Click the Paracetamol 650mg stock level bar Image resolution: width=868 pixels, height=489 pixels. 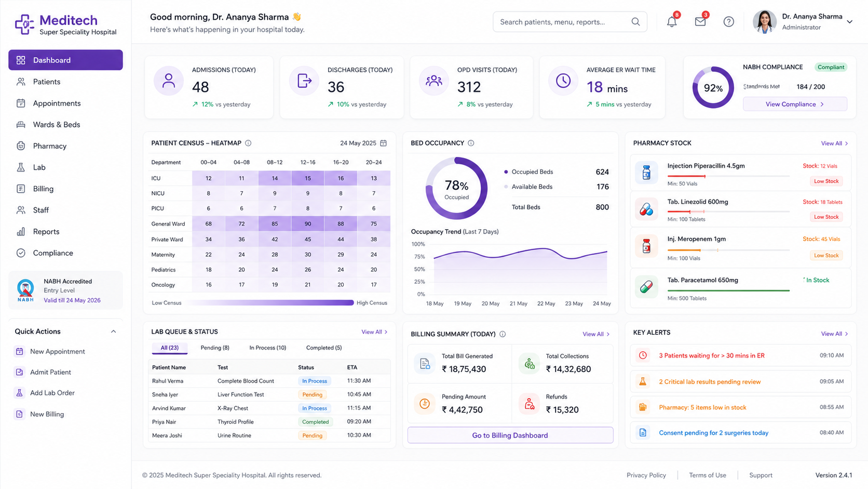tap(728, 290)
